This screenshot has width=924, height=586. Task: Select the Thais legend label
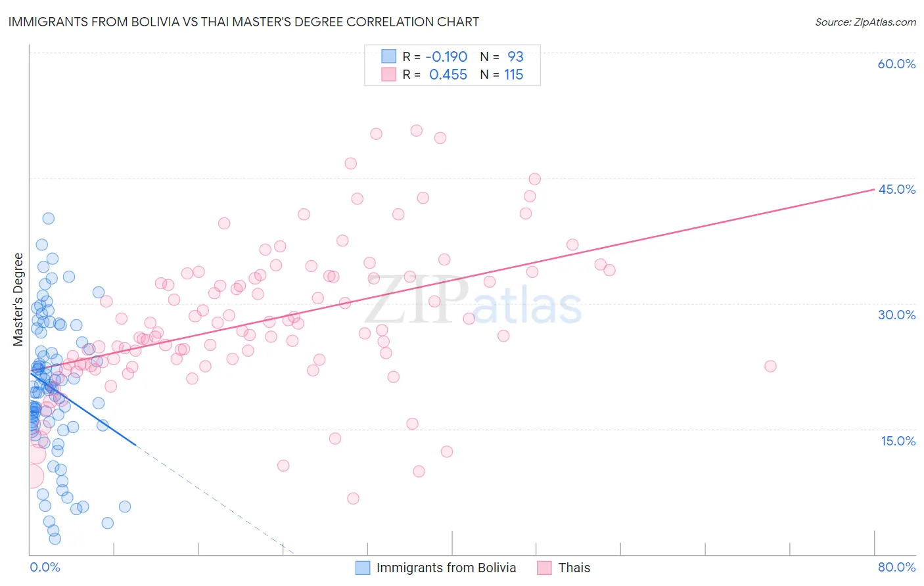pos(574,568)
